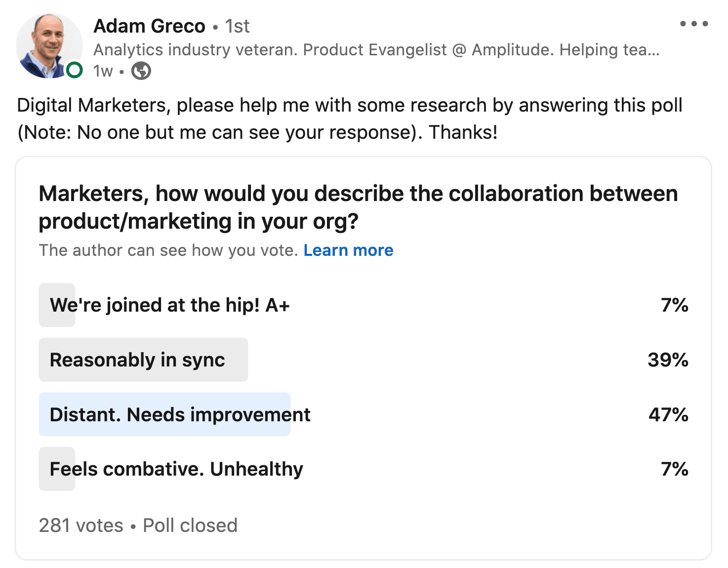The height and width of the screenshot is (568, 728).
Task: Click the 1w post timestamp
Action: tap(103, 71)
